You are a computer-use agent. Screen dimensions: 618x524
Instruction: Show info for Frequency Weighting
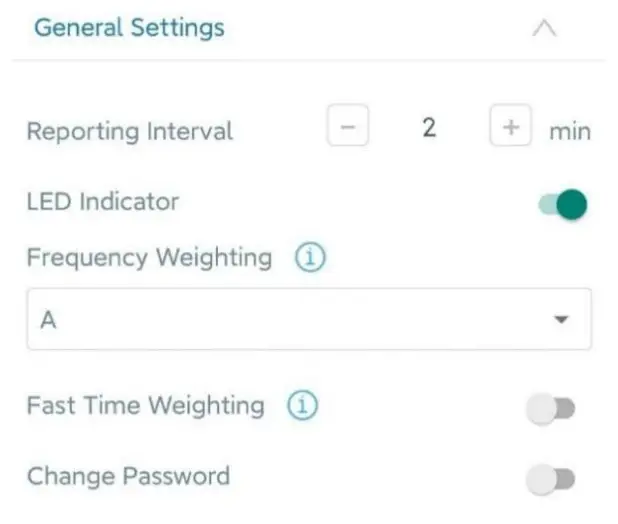click(310, 258)
